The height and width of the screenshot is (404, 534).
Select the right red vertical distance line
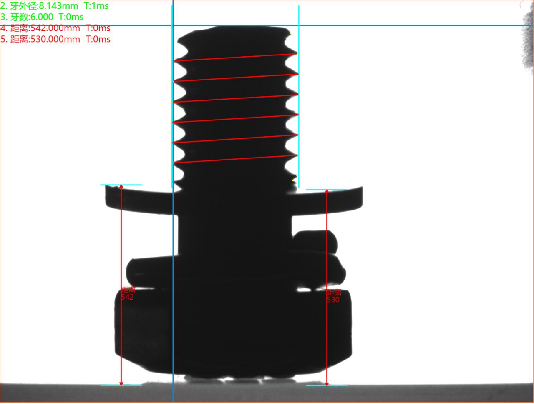327,288
